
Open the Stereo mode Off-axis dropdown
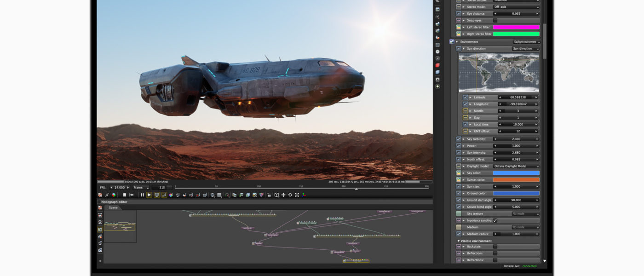516,7
